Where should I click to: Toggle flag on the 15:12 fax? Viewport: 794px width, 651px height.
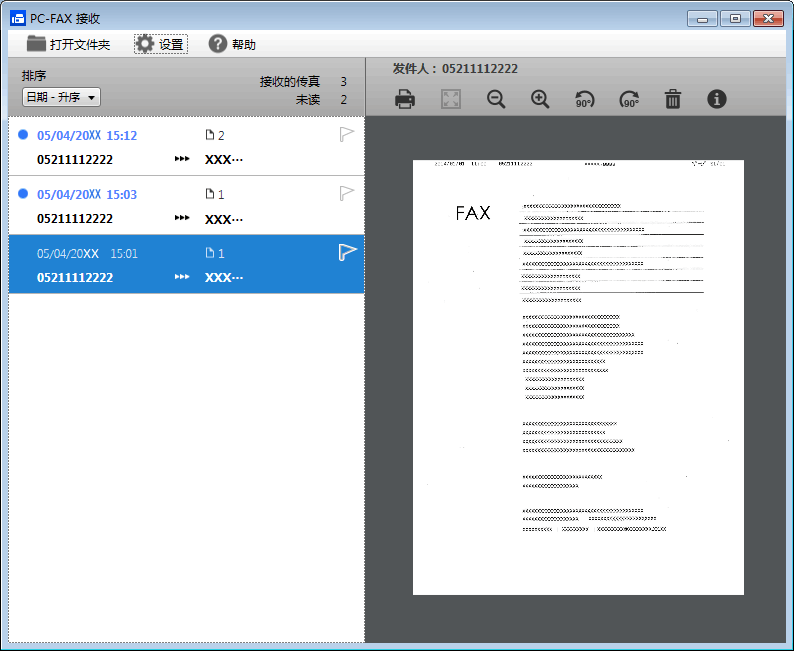[x=347, y=135]
